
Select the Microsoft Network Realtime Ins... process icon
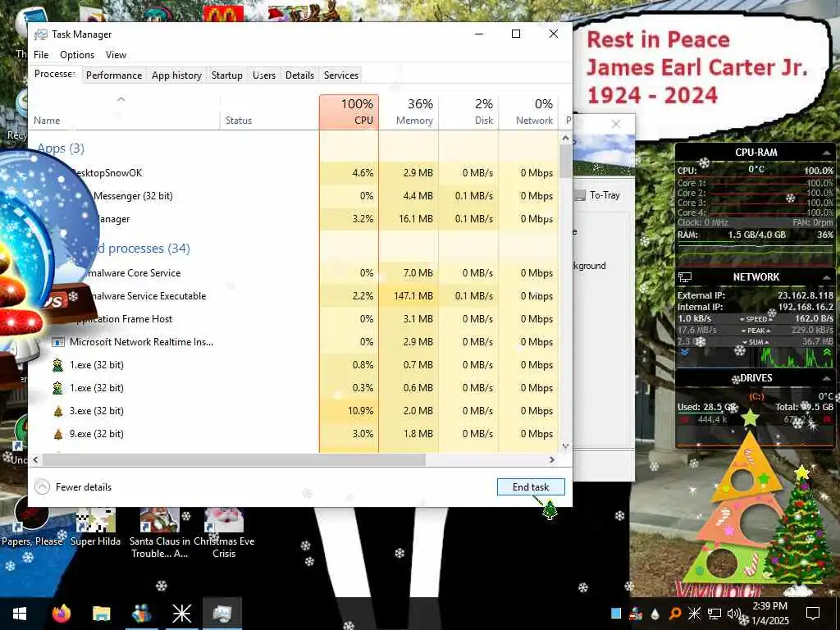click(58, 342)
